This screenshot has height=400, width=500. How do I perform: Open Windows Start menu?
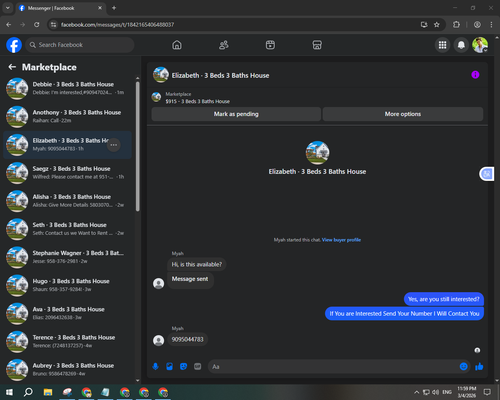(9, 392)
